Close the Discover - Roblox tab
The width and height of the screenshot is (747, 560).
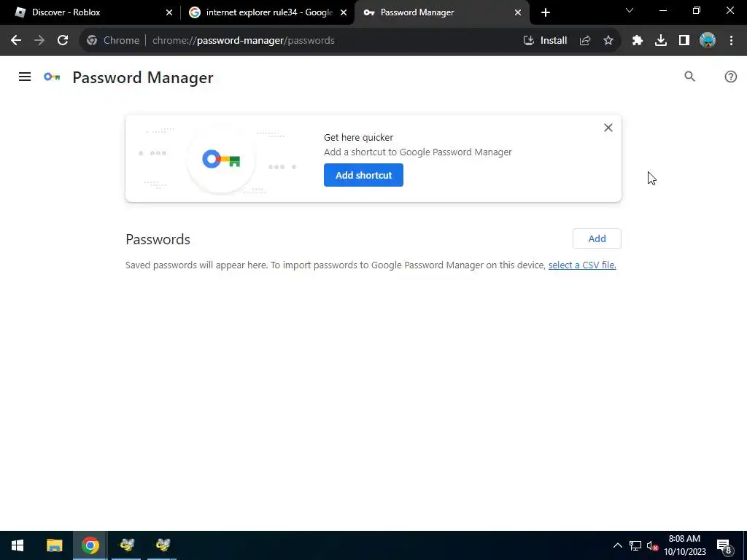169,12
